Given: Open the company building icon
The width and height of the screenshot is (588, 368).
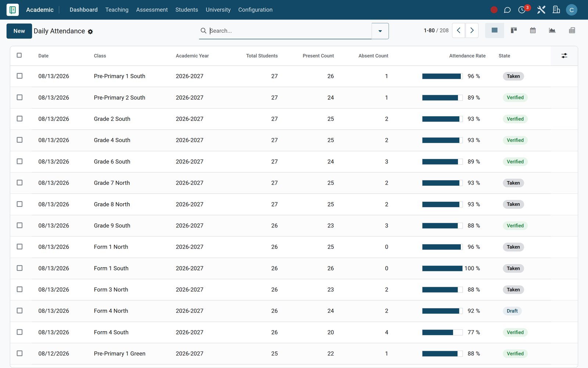Looking at the screenshot, I should tap(556, 10).
